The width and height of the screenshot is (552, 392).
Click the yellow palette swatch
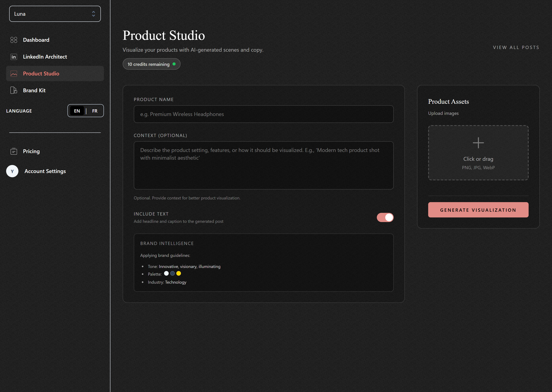coord(178,273)
